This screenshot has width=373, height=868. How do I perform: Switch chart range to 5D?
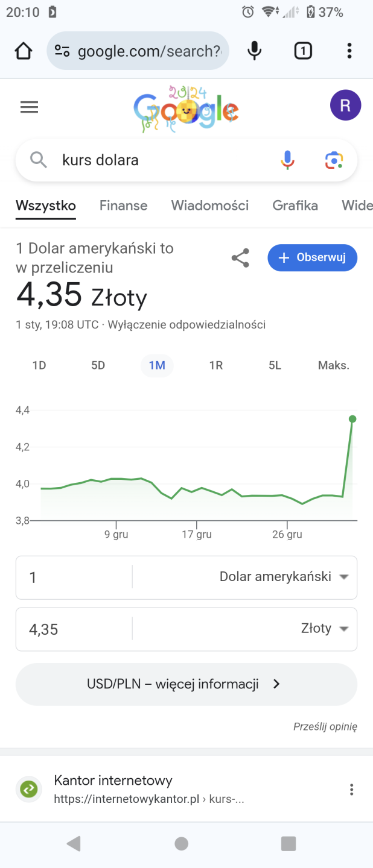98,365
